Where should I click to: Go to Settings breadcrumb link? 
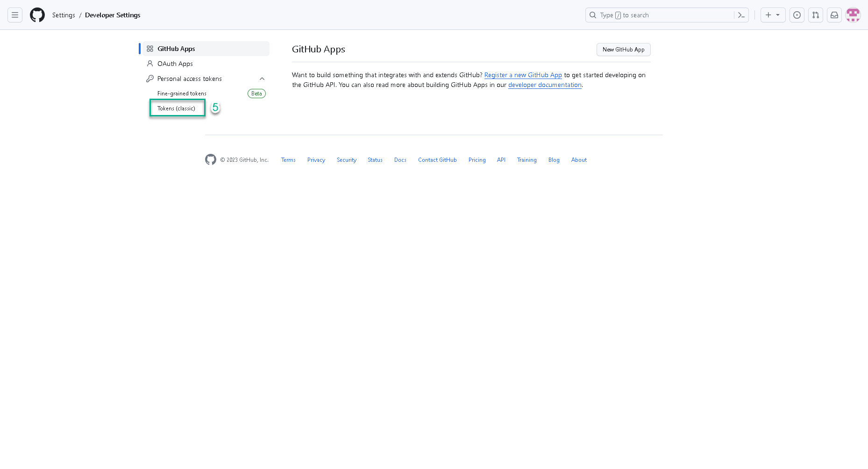pyautogui.click(x=64, y=15)
